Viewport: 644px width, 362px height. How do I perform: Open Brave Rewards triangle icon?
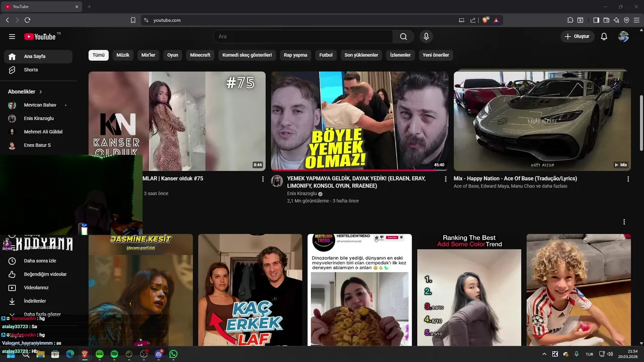coord(496,20)
